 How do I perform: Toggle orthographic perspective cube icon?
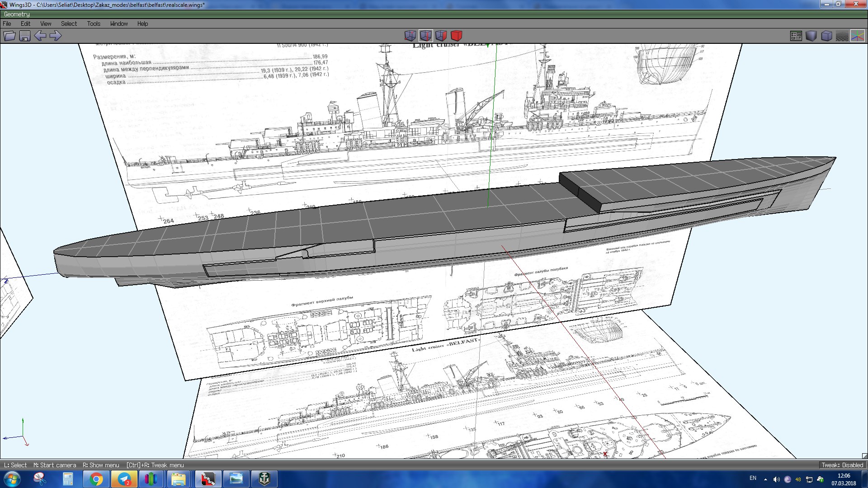pos(827,36)
